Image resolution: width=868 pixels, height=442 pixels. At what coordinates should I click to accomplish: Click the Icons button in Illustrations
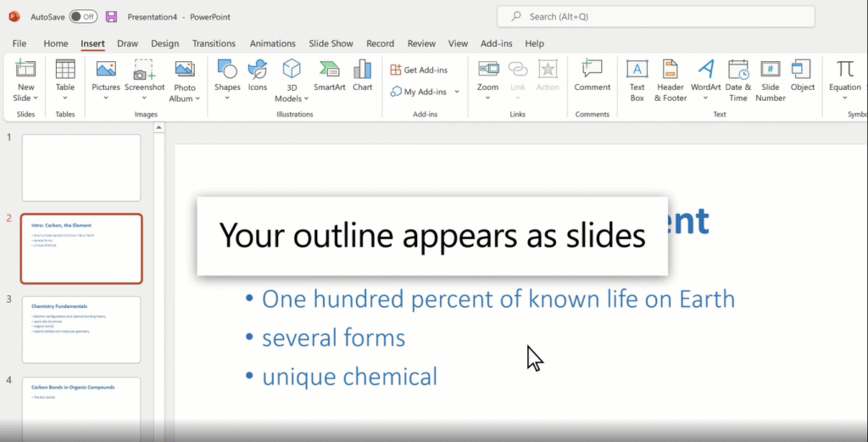pos(257,70)
